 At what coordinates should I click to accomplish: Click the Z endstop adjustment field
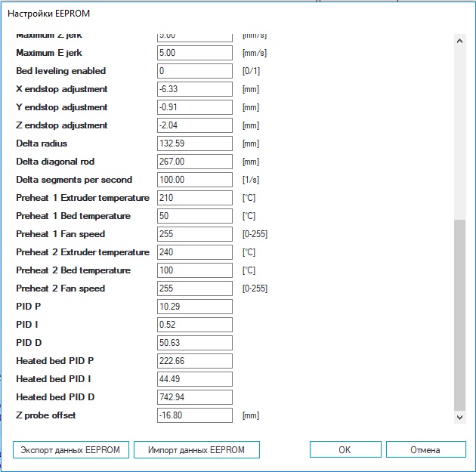click(x=195, y=125)
